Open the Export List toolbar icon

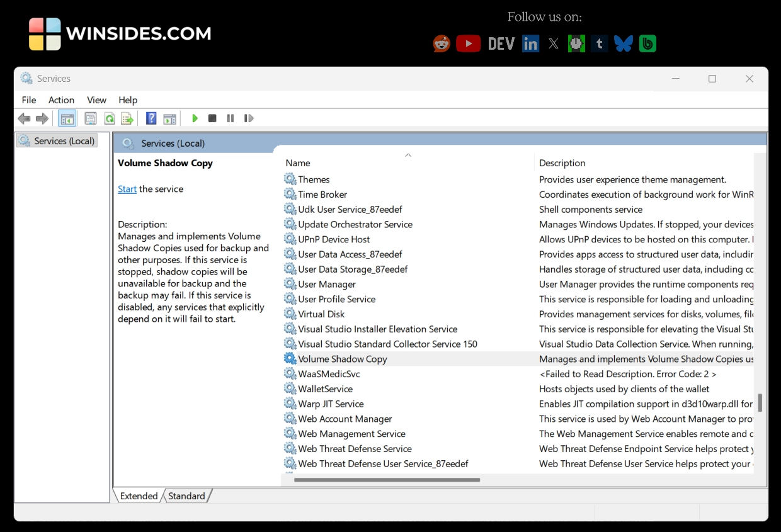point(127,118)
